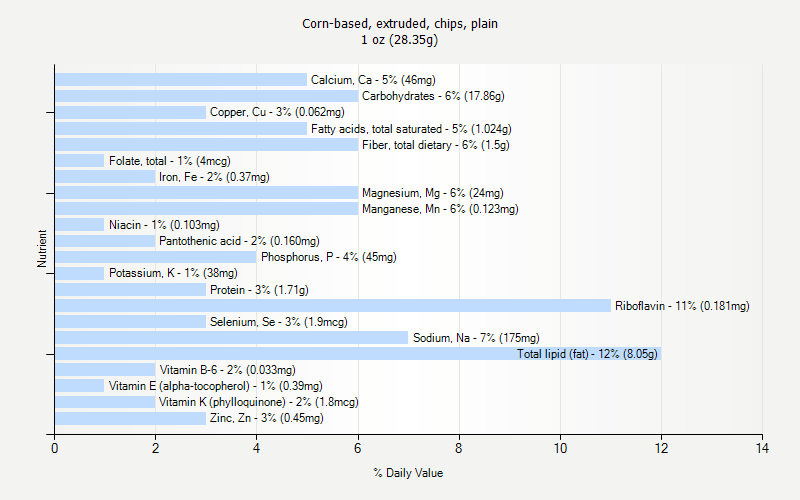
Task: Click the x-axis tick label 10
Action: coord(560,449)
